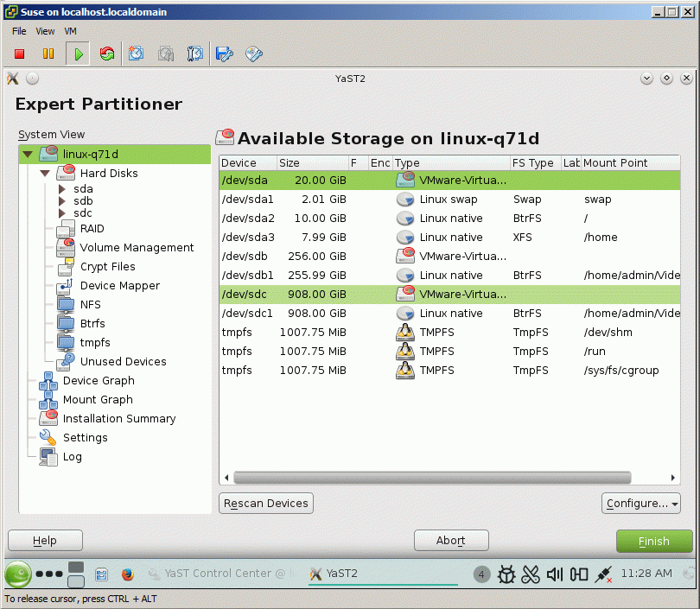Click the volume speaker tray icon
700x609 pixels.
555,574
